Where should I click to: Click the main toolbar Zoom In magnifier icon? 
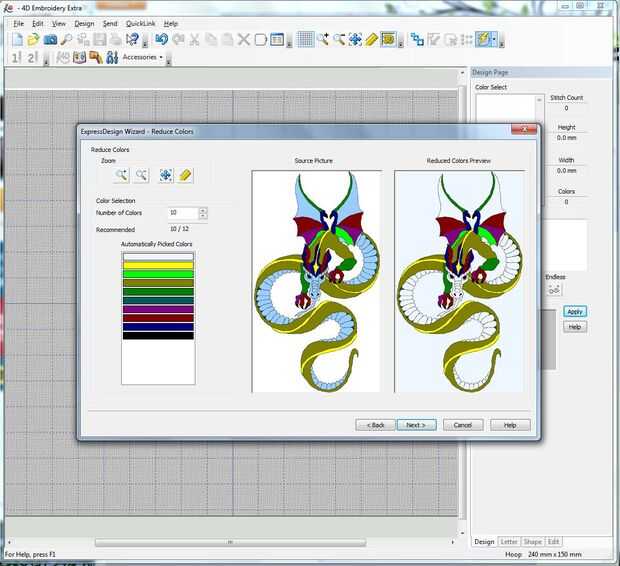tap(323, 39)
